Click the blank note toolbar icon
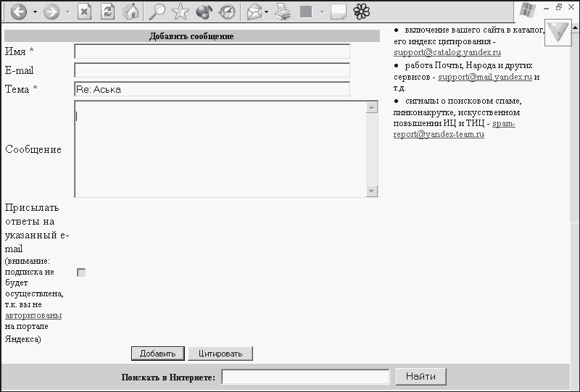The width and height of the screenshot is (580, 392). tap(339, 12)
